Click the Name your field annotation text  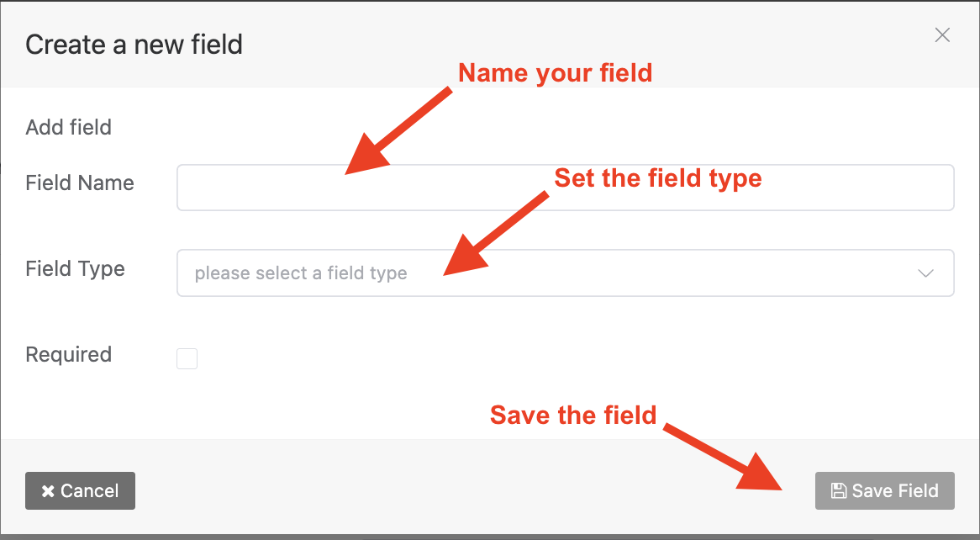point(555,73)
